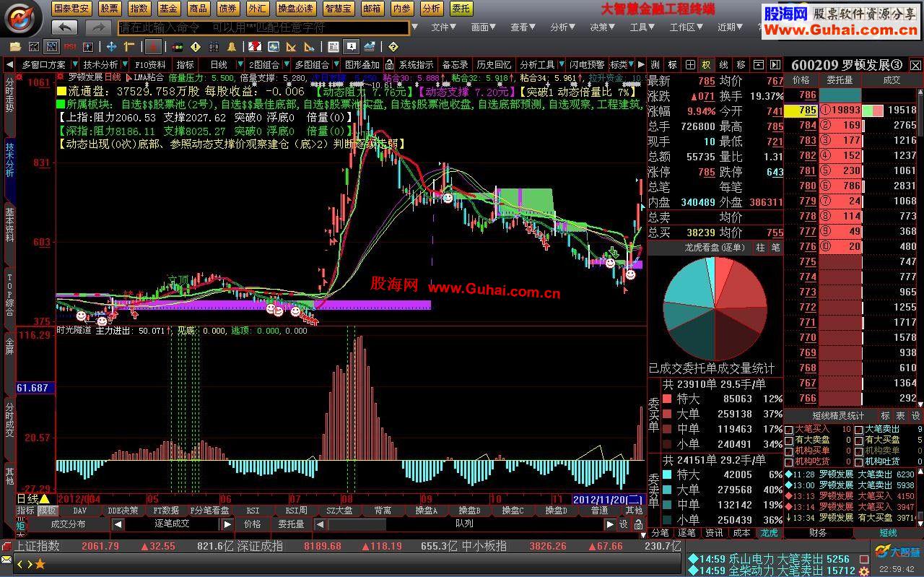Close the 600209 罗顿发展 quote panel

915,65
